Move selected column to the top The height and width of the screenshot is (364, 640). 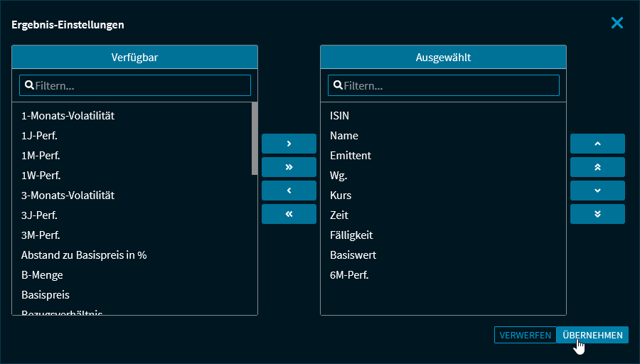pos(597,167)
